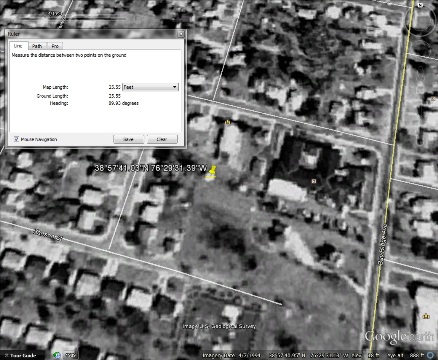Switch to the Path tab
This screenshot has height=360, width=438.
(x=37, y=46)
